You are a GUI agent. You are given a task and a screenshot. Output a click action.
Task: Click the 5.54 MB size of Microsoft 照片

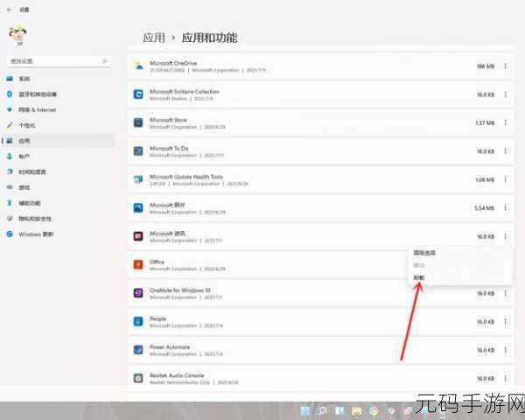click(x=485, y=208)
